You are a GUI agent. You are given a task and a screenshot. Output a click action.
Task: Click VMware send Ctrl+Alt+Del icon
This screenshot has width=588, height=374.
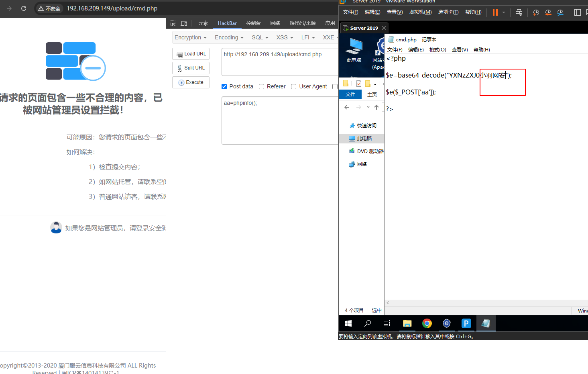(519, 12)
